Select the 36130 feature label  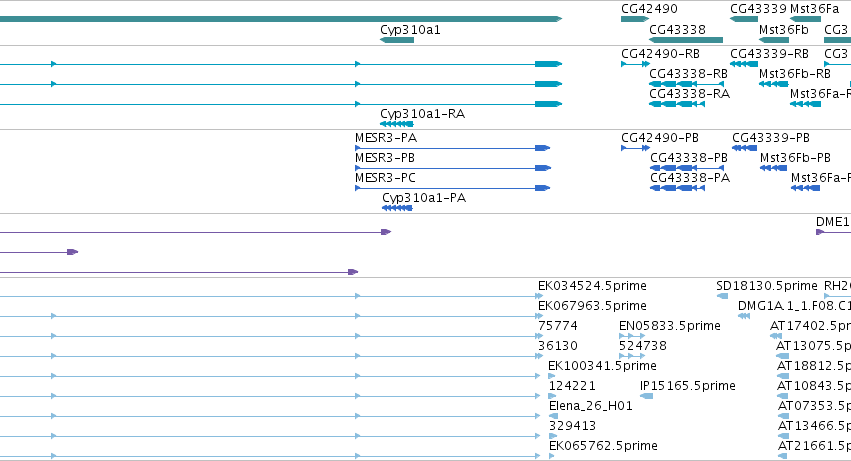coord(557,346)
